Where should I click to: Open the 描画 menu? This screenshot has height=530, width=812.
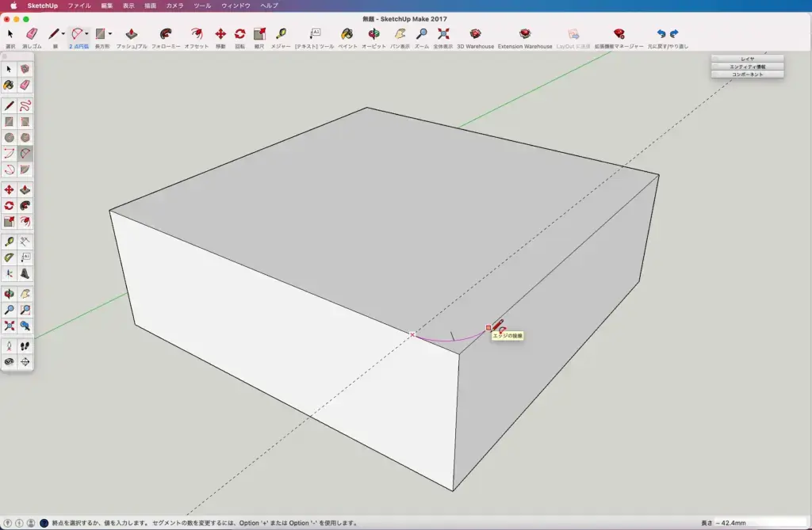[150, 6]
